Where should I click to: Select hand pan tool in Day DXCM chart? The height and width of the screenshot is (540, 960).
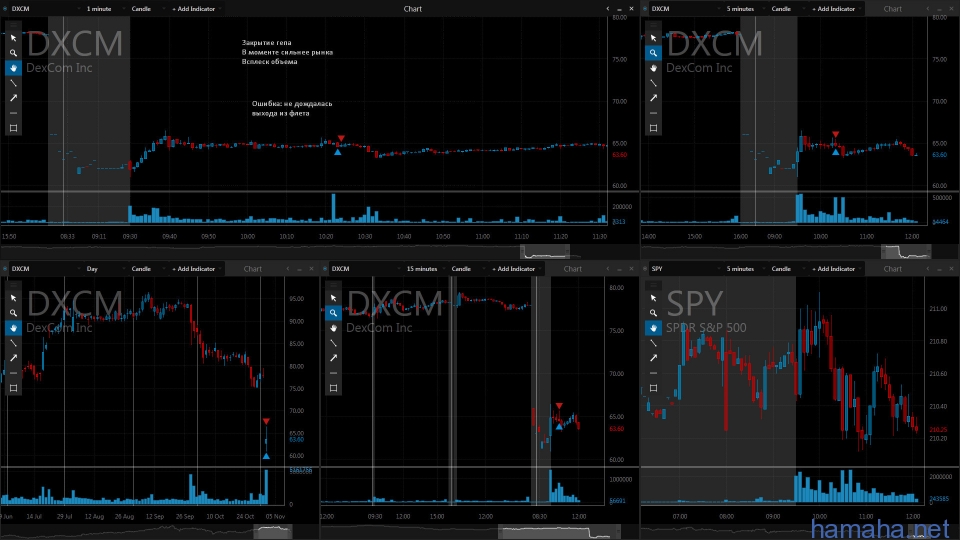(13, 328)
